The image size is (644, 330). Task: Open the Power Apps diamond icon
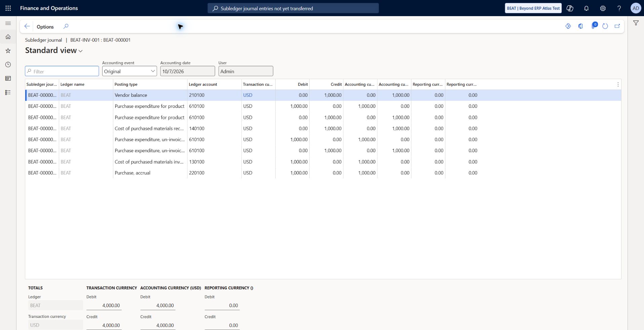point(568,26)
